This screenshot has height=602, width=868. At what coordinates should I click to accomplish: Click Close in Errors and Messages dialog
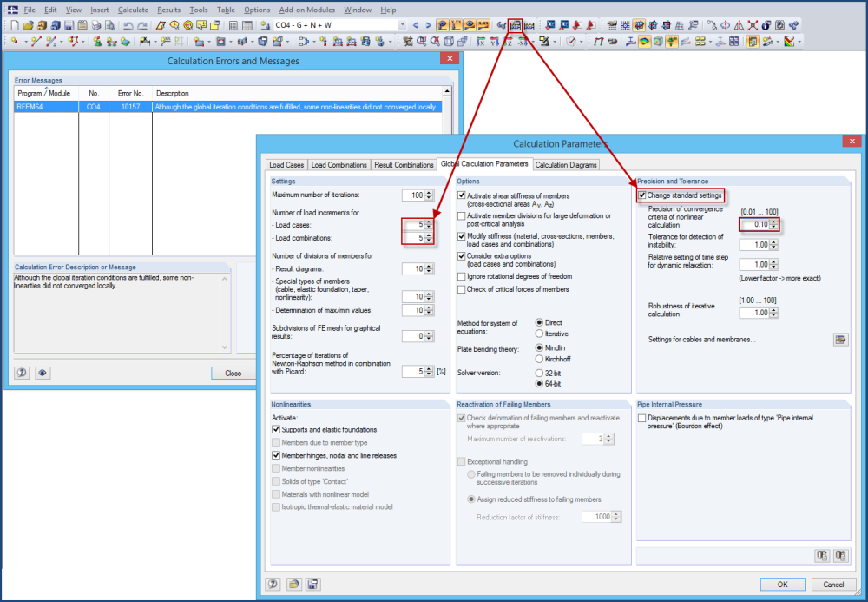(x=233, y=374)
